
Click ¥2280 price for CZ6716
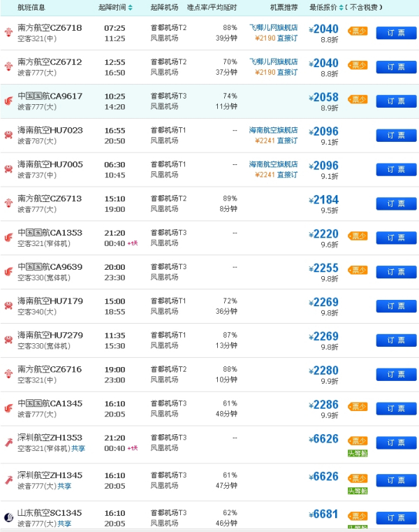coord(324,371)
